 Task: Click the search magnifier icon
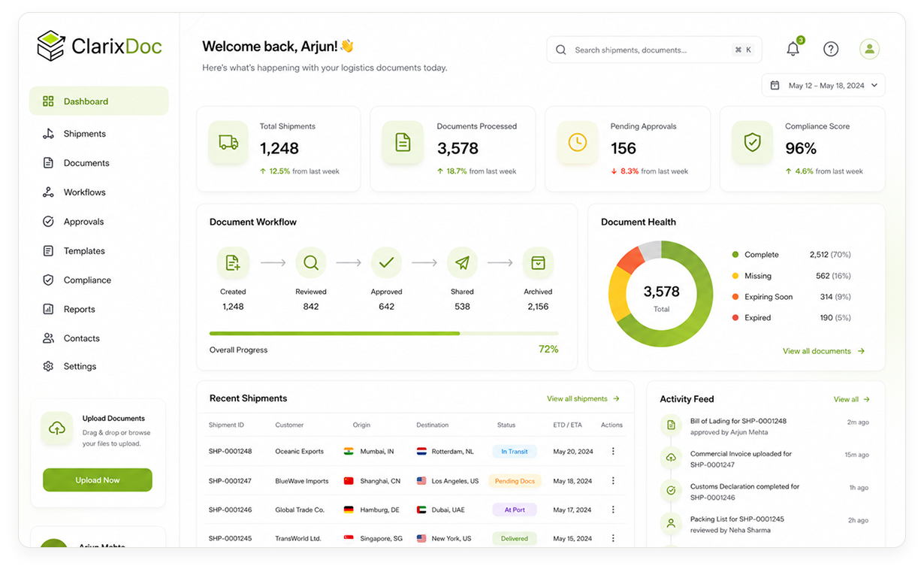point(561,50)
